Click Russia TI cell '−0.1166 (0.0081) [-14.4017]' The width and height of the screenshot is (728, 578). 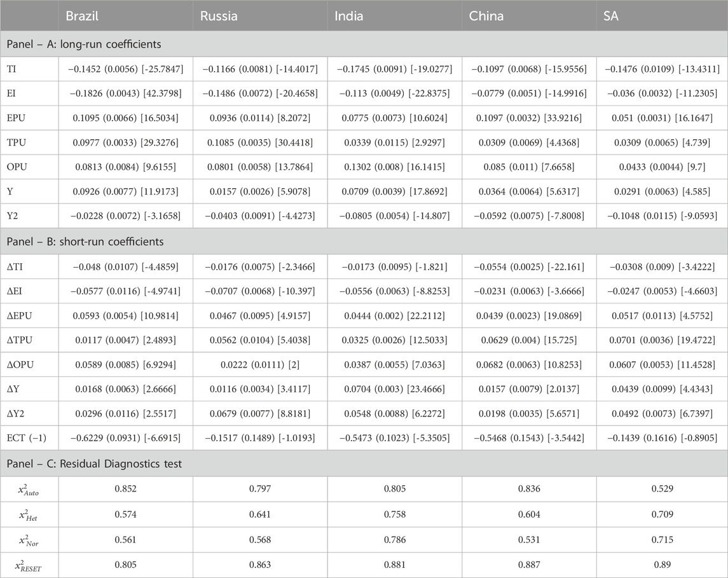[x=260, y=69]
